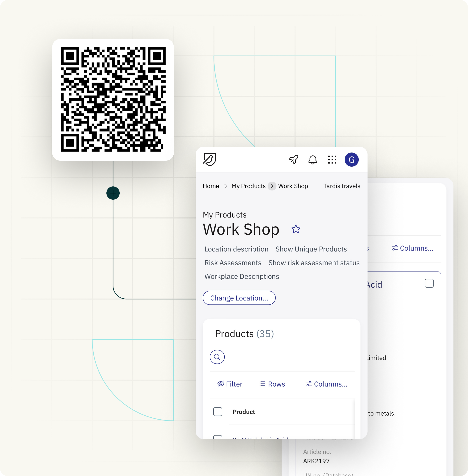This screenshot has width=468, height=476.
Task: Click the Change Location button
Action: click(x=239, y=298)
